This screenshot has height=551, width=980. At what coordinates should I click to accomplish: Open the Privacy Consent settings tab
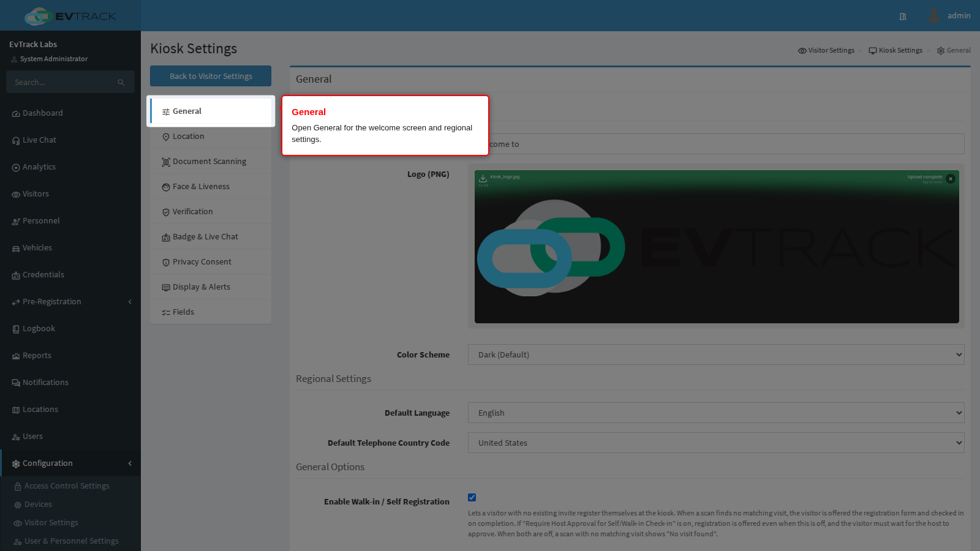(211, 262)
